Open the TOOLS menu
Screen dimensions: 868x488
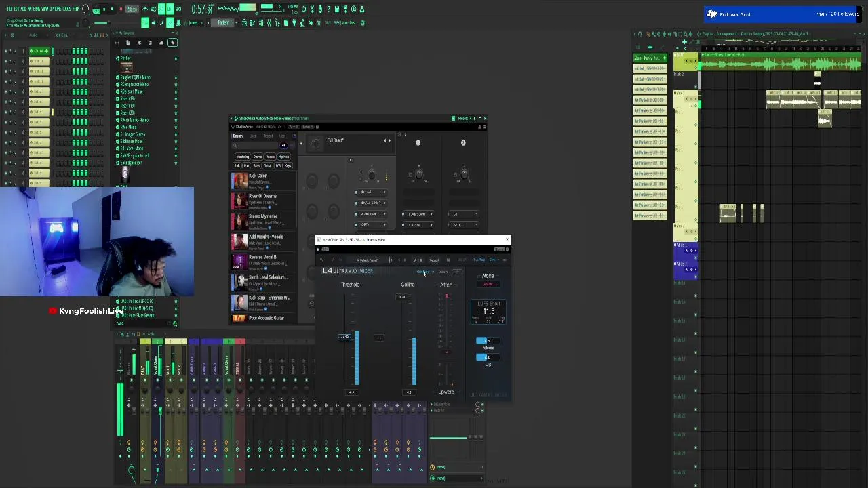pos(67,9)
